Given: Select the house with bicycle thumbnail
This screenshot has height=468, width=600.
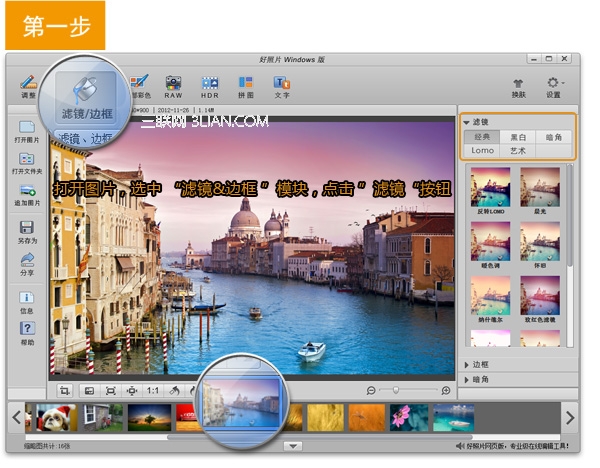Looking at the screenshot, I should coord(103,417).
